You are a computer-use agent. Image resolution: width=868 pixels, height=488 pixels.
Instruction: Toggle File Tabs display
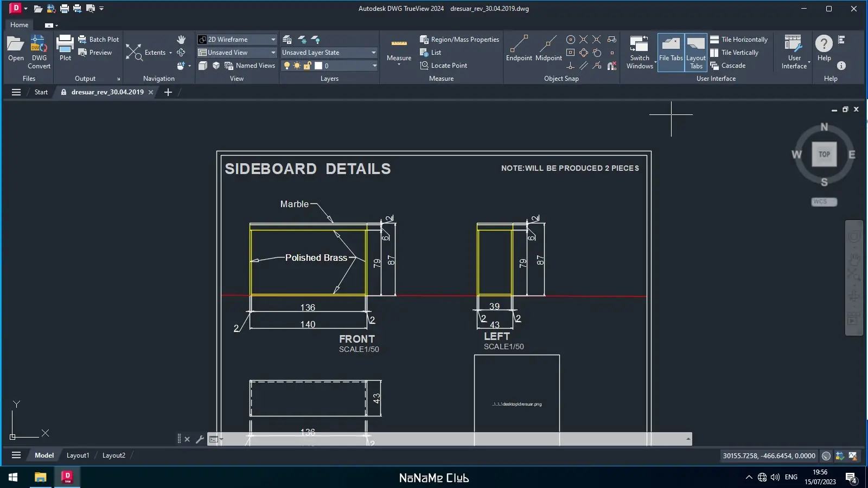[x=671, y=52]
